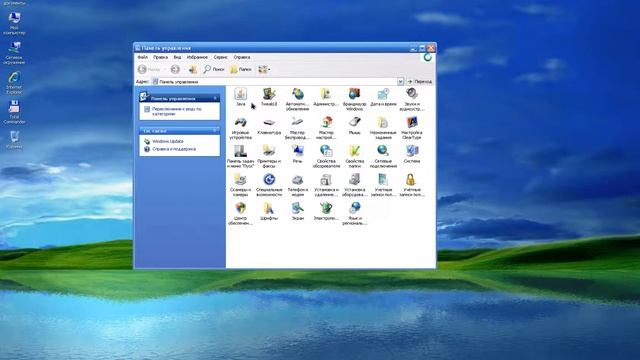Open the Шрифты item
This screenshot has width=640, height=360.
269,211
